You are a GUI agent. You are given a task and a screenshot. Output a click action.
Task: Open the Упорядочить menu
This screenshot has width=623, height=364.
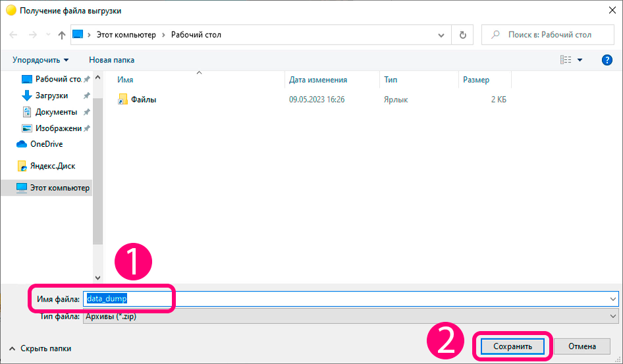click(x=41, y=60)
